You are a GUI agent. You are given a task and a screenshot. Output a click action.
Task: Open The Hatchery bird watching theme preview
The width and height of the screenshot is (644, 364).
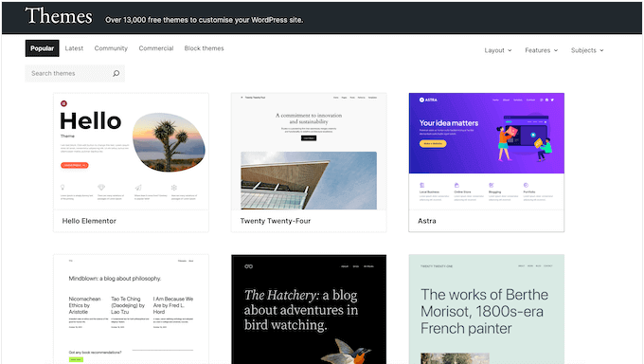click(x=309, y=309)
